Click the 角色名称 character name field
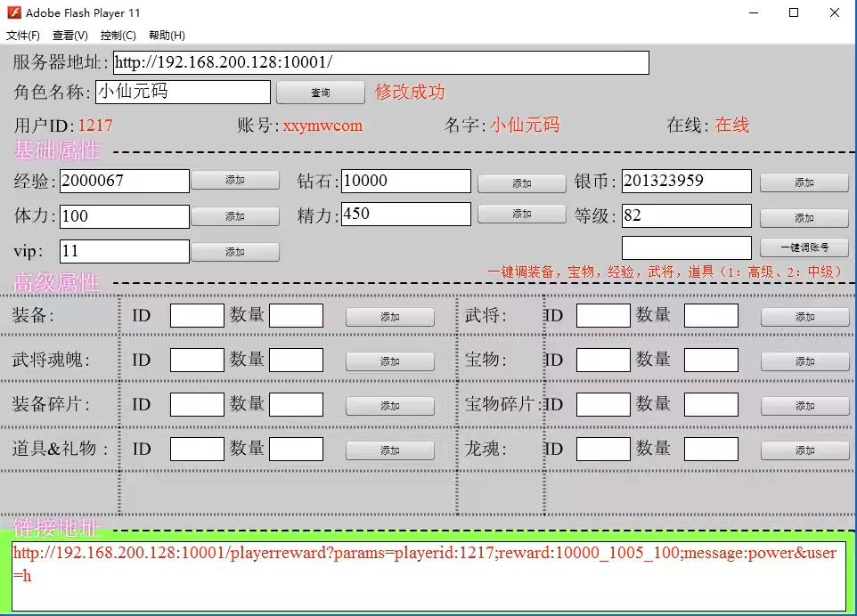Screen dimensions: 857x616 (184, 92)
